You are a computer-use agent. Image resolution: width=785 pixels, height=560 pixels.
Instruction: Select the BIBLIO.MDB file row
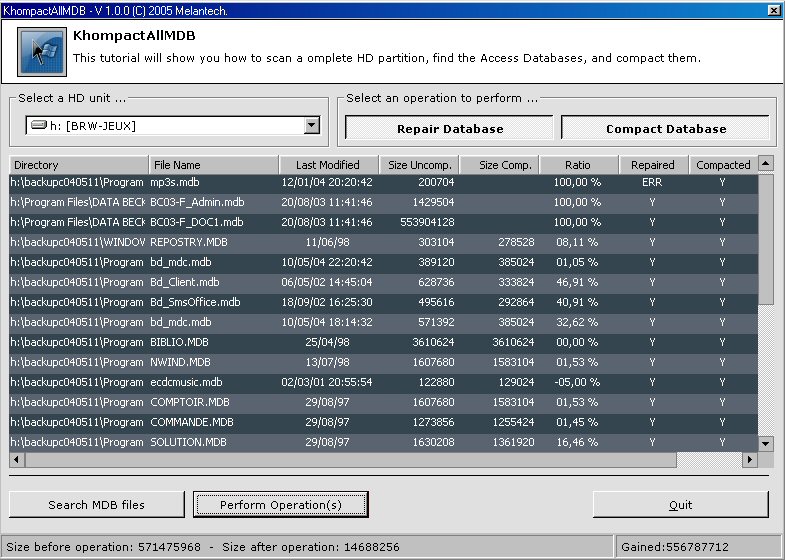tap(181, 342)
